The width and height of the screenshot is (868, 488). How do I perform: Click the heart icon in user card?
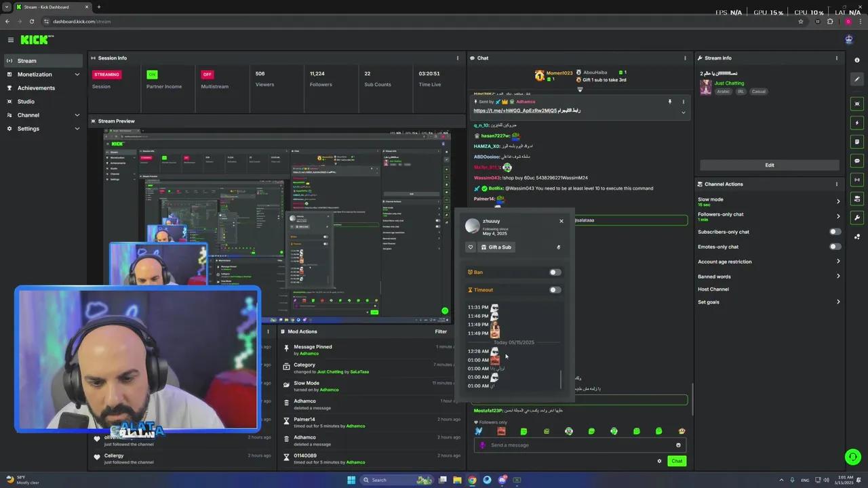point(471,247)
